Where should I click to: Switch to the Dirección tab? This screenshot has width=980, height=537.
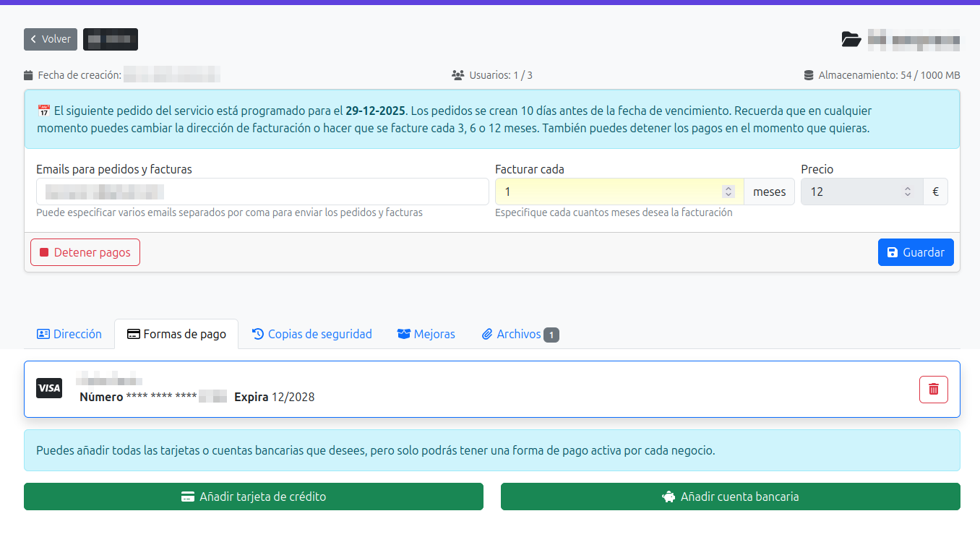(69, 333)
